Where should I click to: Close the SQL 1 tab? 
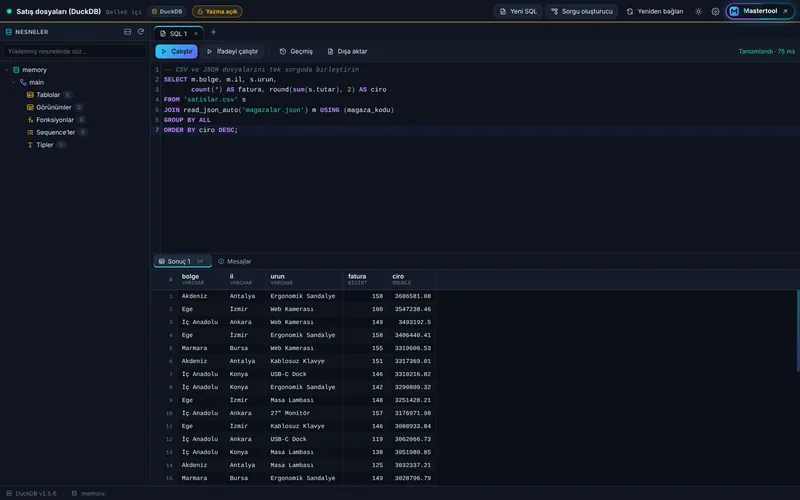[195, 34]
